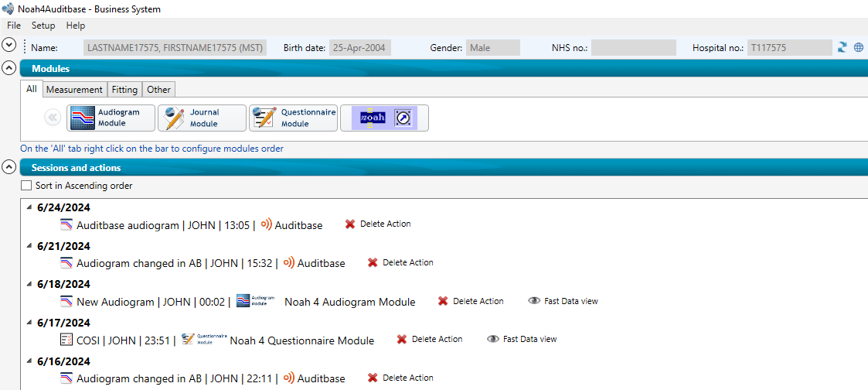Click the globe icon near Hospital no.
Screen dimensions: 868x390
(859, 48)
